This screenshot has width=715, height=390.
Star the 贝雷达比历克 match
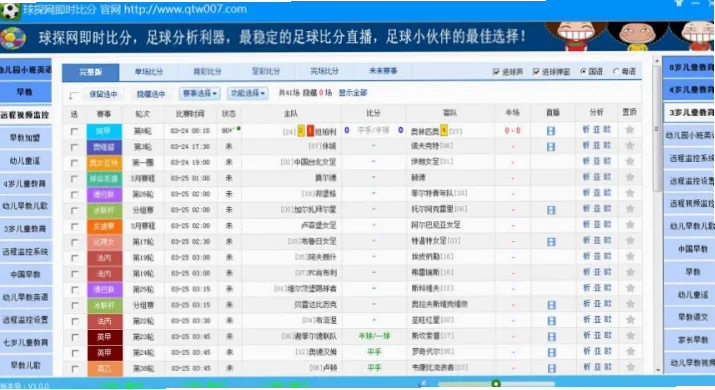click(630, 304)
